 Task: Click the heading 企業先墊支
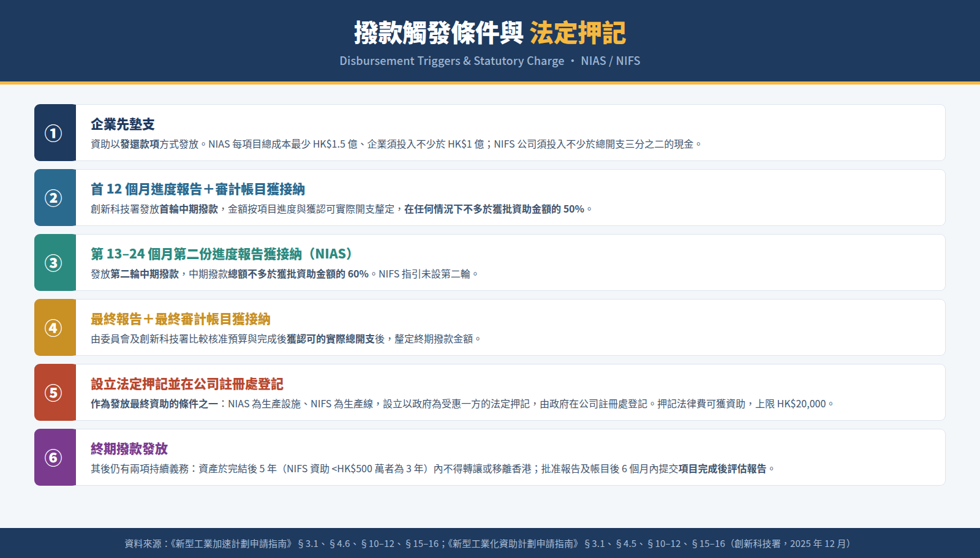pos(123,124)
